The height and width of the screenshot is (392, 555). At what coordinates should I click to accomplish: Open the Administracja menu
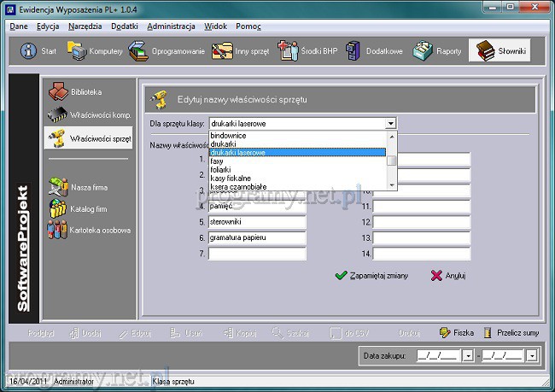point(171,26)
